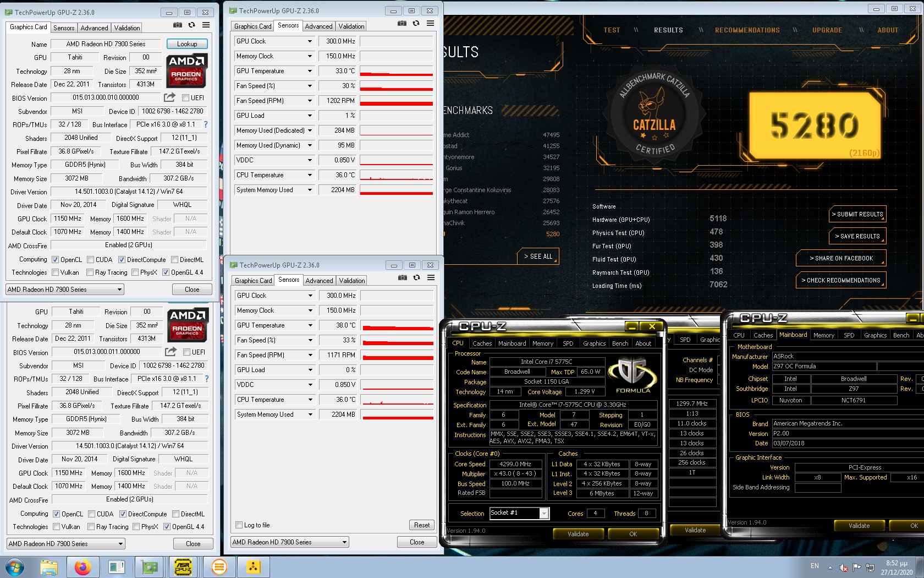Open lower-left AMD Radeon HD 7900 Series dropdown
Screen dimensions: 924x578
pyautogui.click(x=66, y=544)
